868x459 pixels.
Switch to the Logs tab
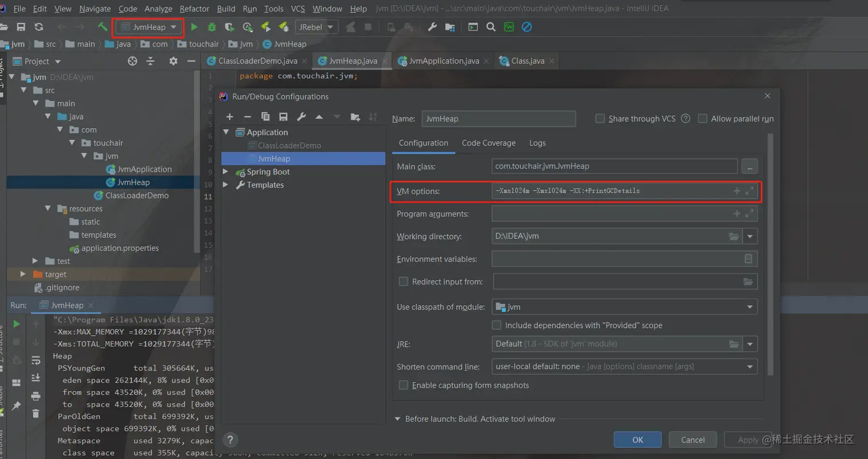537,143
